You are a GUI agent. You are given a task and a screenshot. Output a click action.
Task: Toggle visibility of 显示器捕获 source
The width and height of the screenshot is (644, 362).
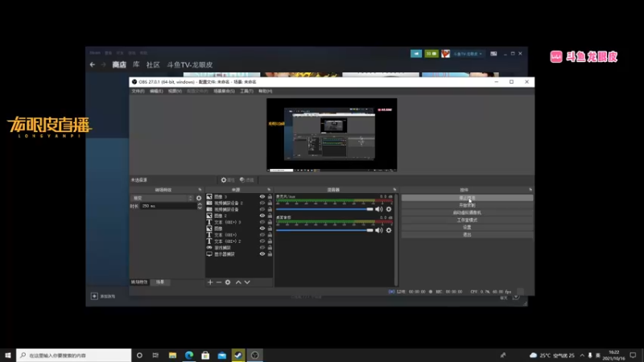262,254
